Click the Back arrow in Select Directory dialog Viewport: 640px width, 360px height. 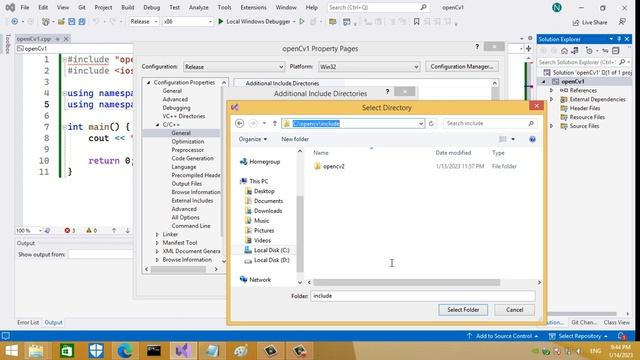[240, 123]
